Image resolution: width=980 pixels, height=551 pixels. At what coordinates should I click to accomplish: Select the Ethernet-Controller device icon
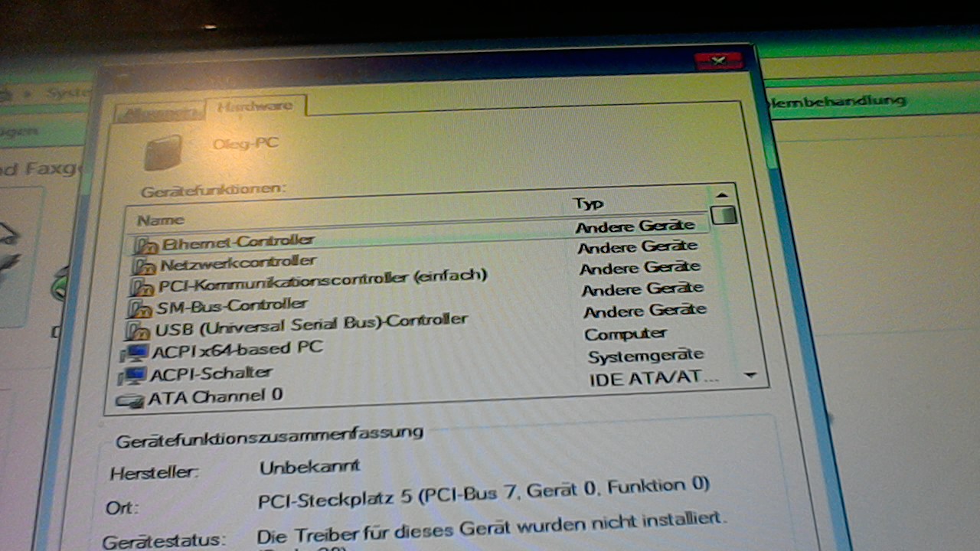[x=145, y=245]
